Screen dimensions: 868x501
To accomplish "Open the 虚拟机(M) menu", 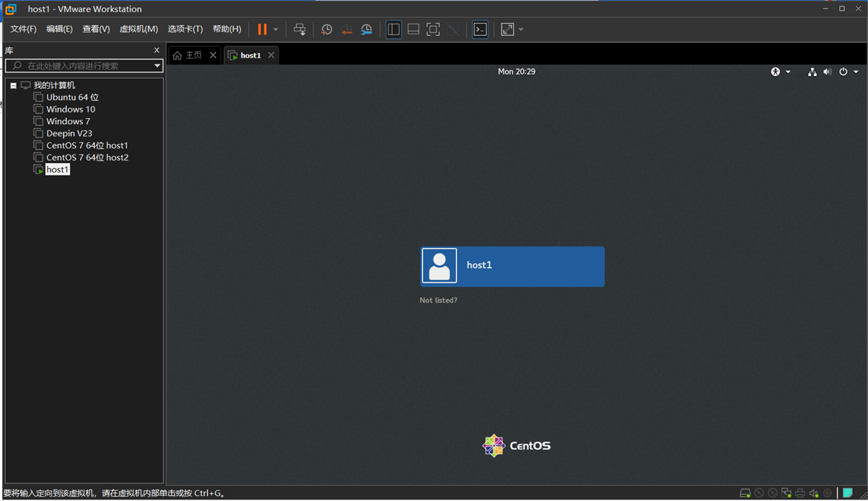I will tap(138, 29).
